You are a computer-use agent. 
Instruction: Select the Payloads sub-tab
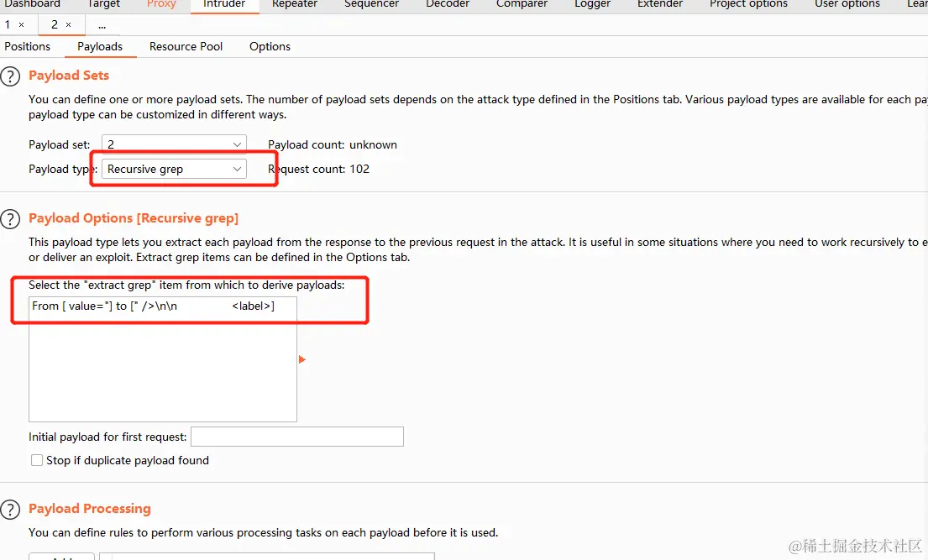click(100, 46)
